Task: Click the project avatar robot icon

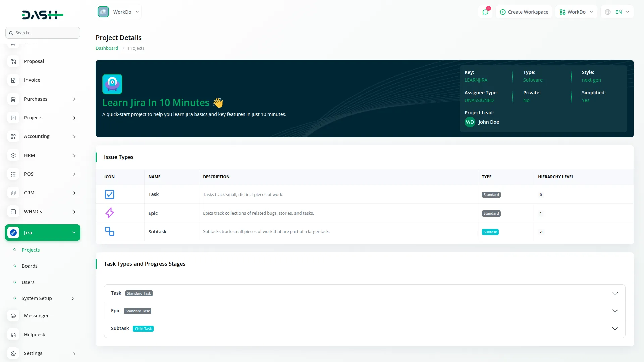Action: [x=112, y=84]
